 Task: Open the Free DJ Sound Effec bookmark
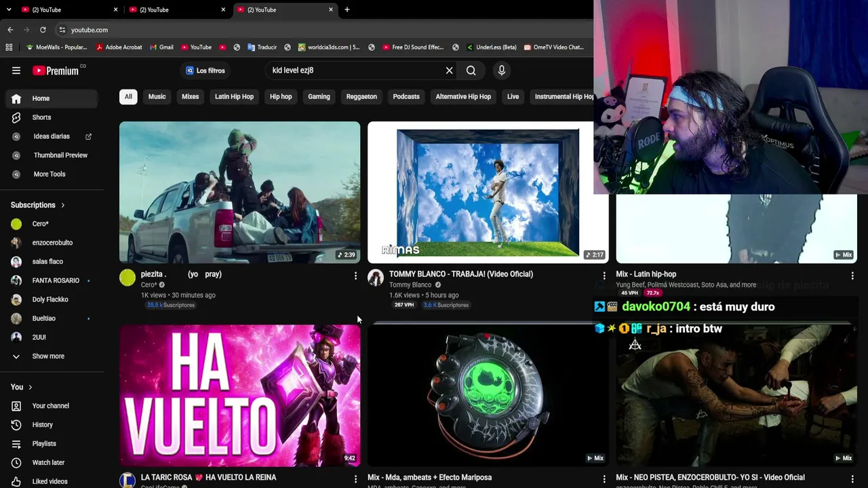pyautogui.click(x=413, y=47)
